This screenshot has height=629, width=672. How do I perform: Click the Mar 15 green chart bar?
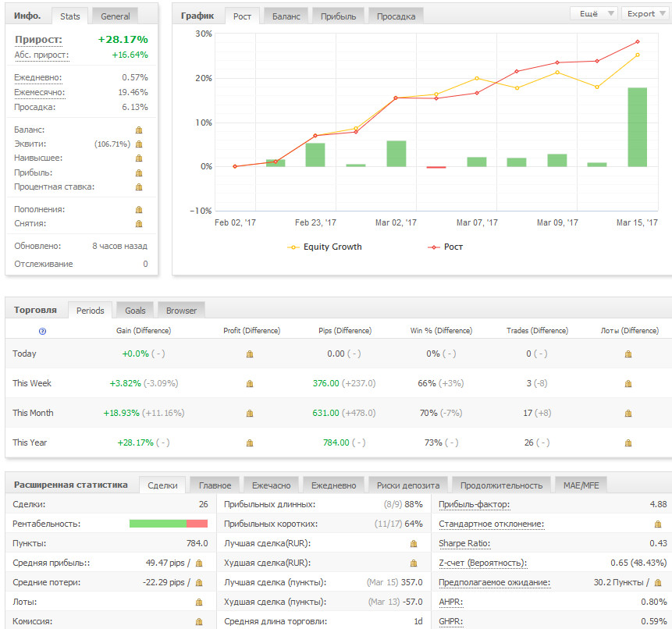point(637,126)
